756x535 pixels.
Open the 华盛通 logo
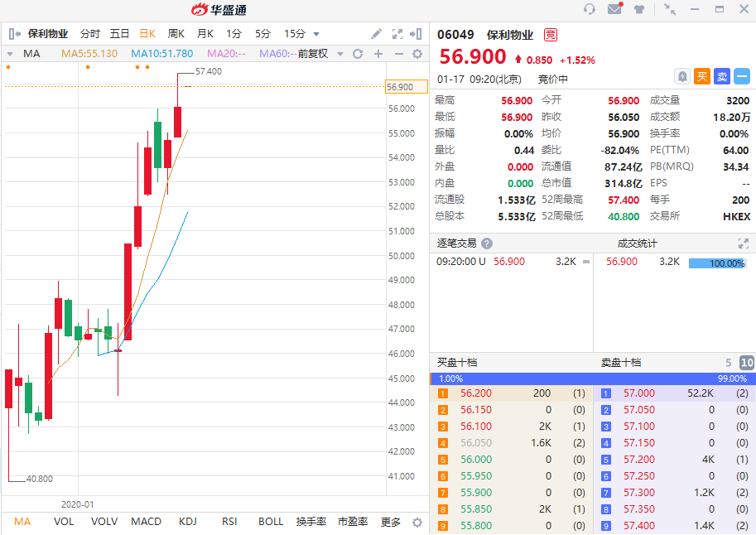pos(219,10)
